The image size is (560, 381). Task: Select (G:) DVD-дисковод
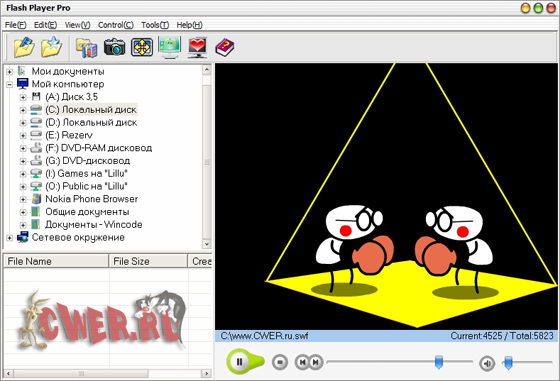click(x=88, y=161)
